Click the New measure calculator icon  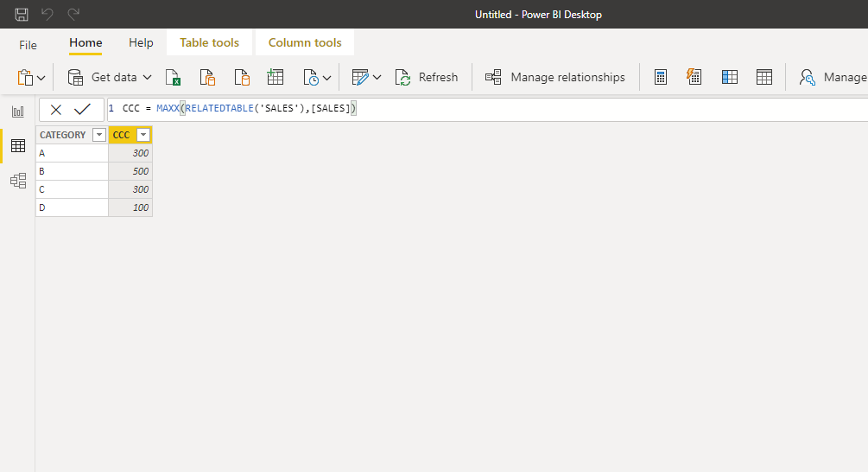click(x=661, y=77)
